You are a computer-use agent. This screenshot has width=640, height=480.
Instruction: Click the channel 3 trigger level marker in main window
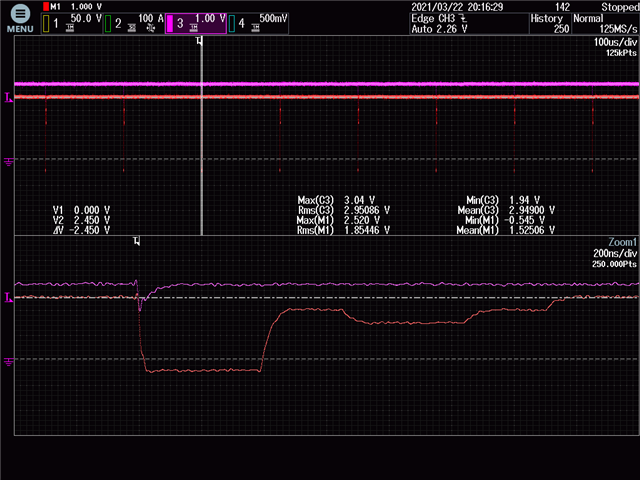8,98
